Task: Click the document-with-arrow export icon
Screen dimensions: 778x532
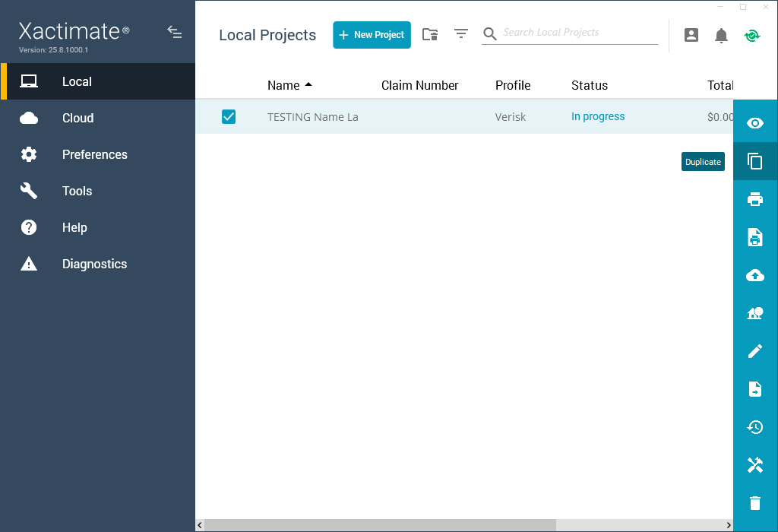Action: click(x=755, y=389)
